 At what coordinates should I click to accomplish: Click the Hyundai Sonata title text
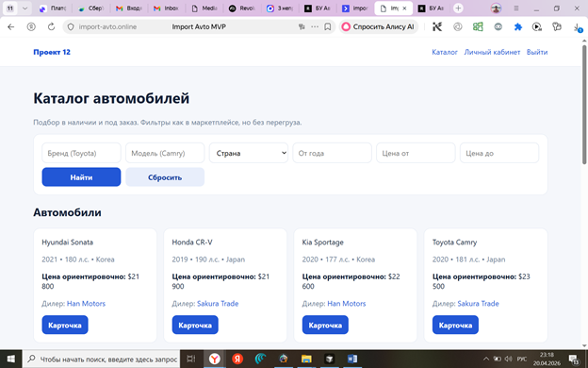tap(68, 243)
